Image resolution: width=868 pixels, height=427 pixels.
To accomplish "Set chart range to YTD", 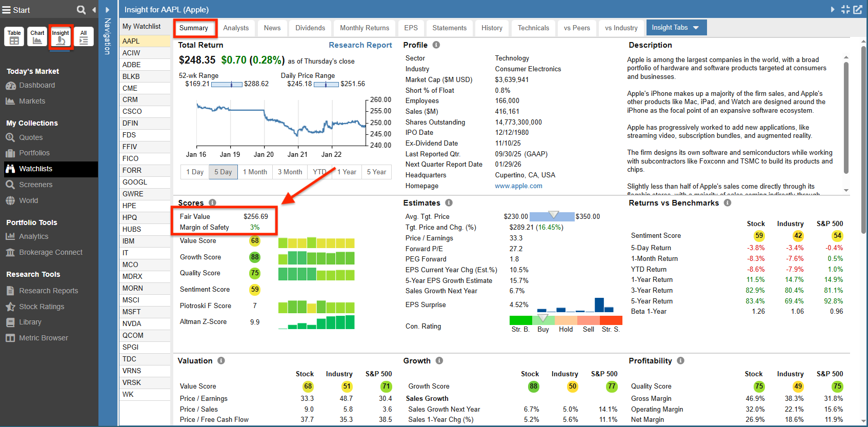I will [319, 172].
